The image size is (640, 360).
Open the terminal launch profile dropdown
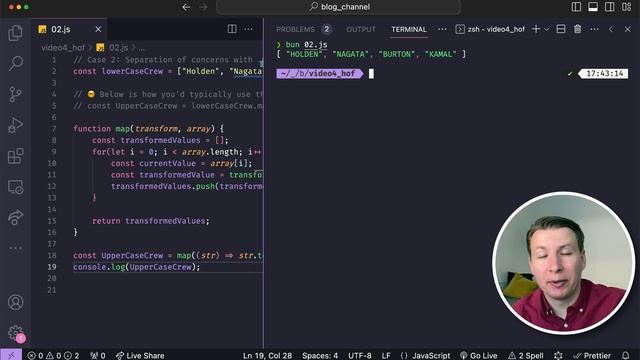(547, 29)
